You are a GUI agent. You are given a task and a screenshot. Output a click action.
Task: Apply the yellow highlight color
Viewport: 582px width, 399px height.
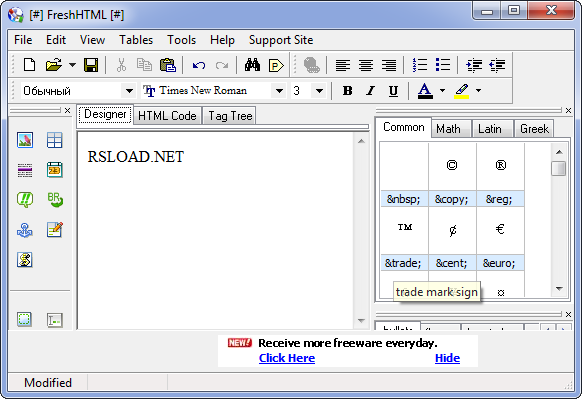[x=461, y=91]
